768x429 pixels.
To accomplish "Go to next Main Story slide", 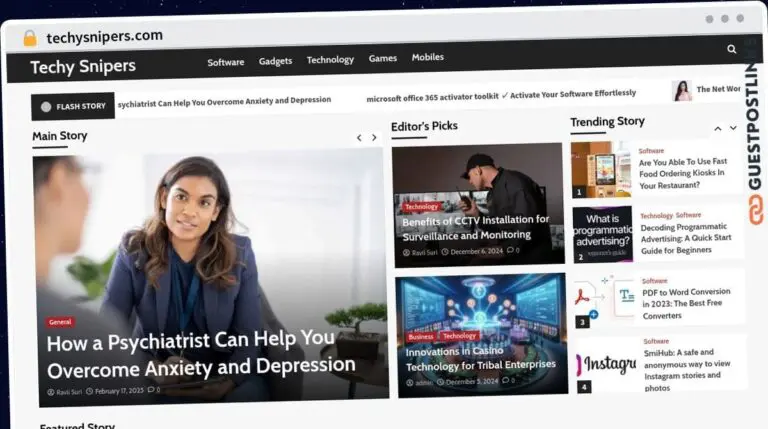I will 377,138.
